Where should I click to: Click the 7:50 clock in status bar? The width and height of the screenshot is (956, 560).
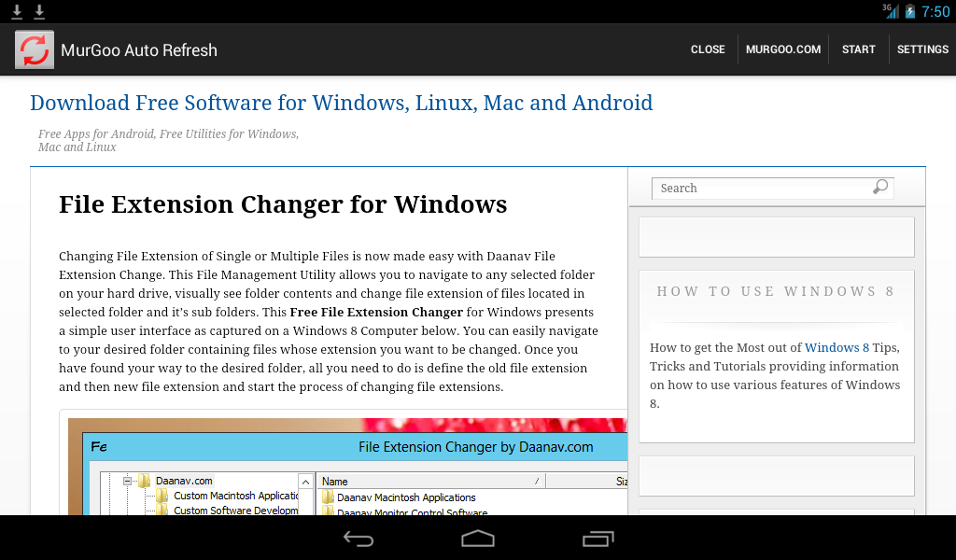click(x=935, y=11)
